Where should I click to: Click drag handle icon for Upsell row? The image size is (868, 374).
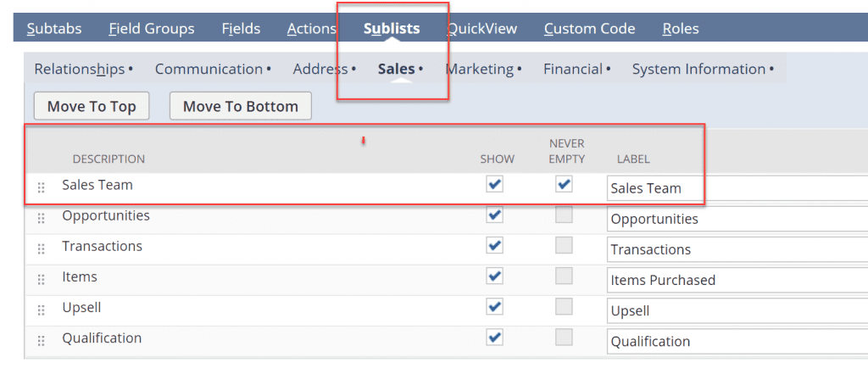[x=42, y=310]
